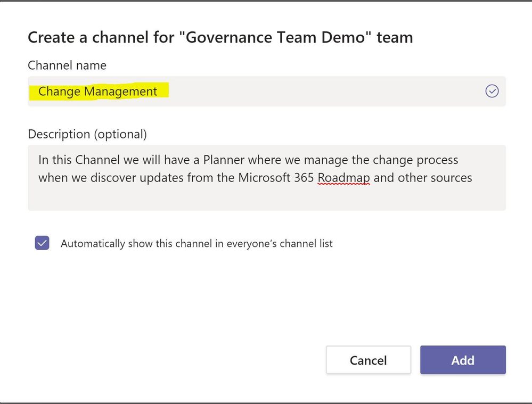Cancel the channel creation dialog
Image resolution: width=532 pixels, height=404 pixels.
368,360
